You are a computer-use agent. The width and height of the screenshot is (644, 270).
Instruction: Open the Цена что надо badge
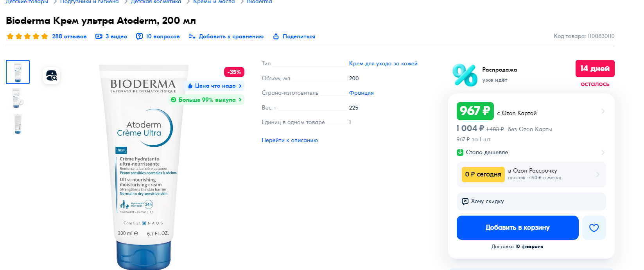coord(214,86)
